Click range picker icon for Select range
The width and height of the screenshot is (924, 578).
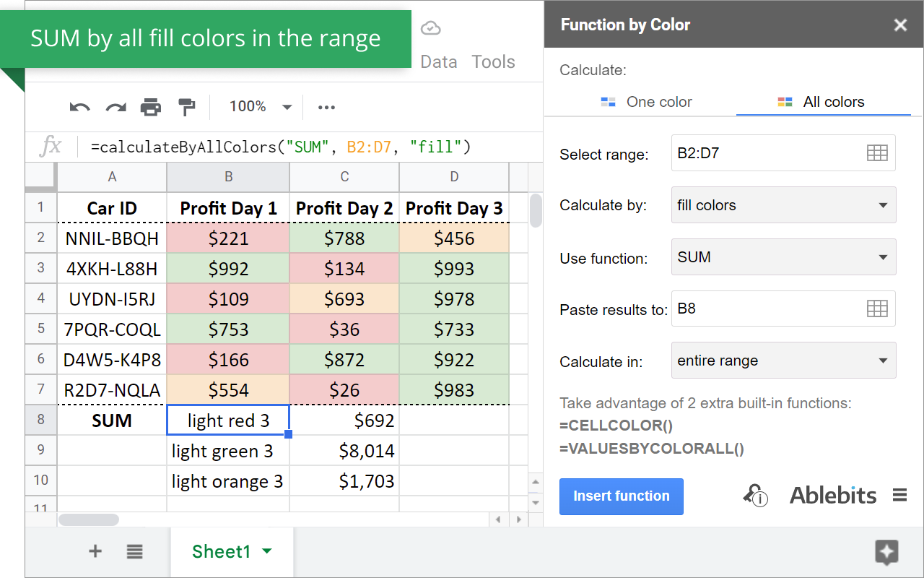click(876, 153)
